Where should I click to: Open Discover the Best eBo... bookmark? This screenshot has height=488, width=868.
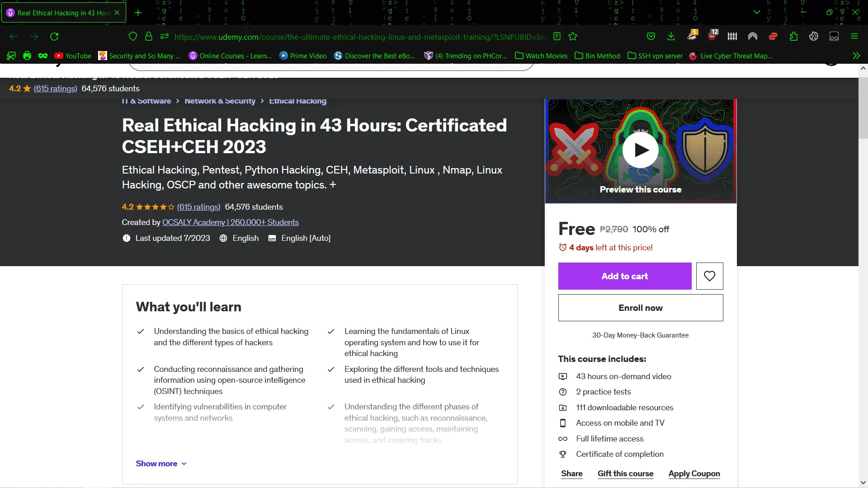(x=374, y=56)
